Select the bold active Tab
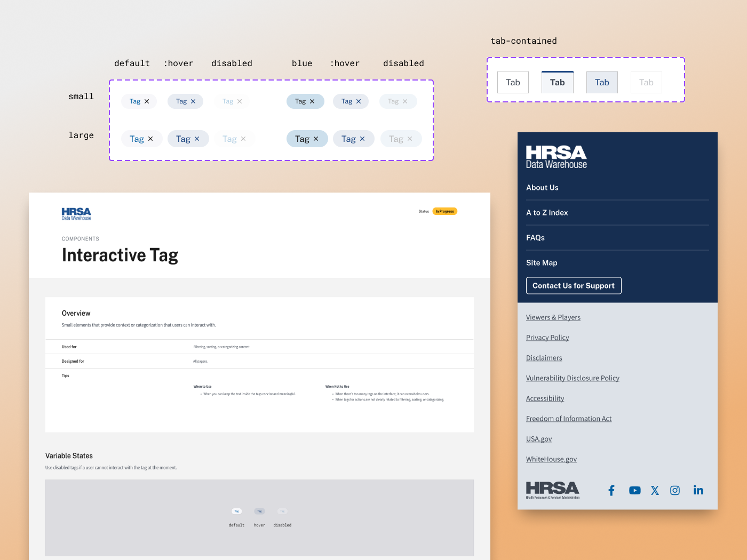The width and height of the screenshot is (747, 560). tap(557, 83)
